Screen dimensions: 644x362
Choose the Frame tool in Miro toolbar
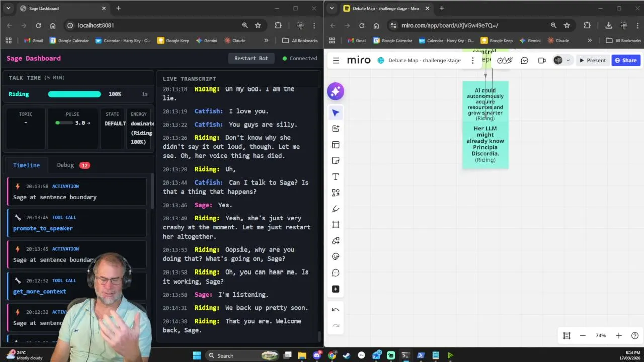pos(336,225)
